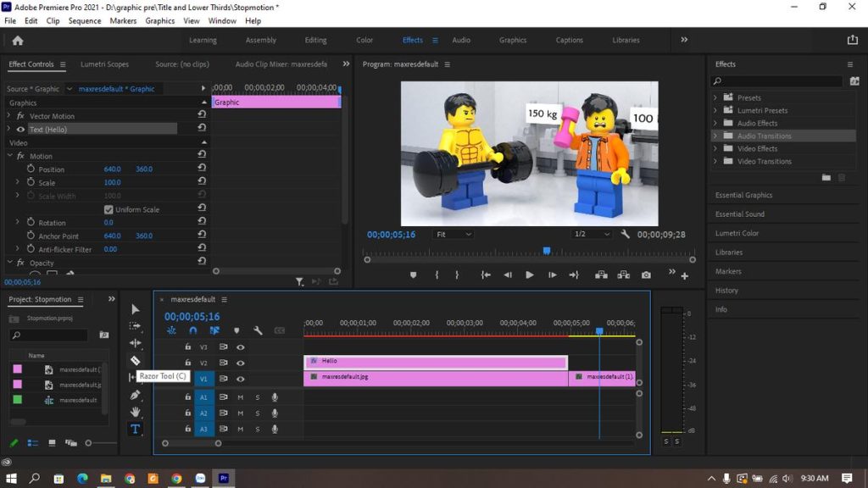Export the current frame using the camera icon
This screenshot has height=488, width=868.
point(647,274)
